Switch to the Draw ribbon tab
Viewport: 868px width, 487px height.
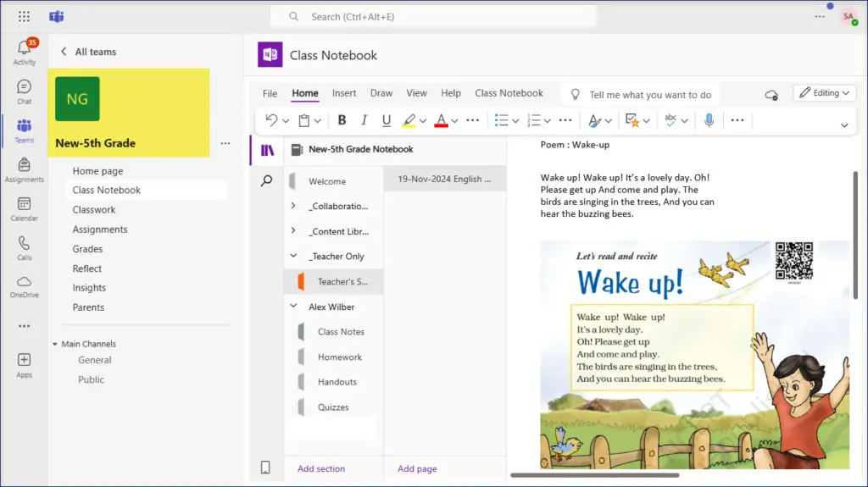pyautogui.click(x=381, y=93)
